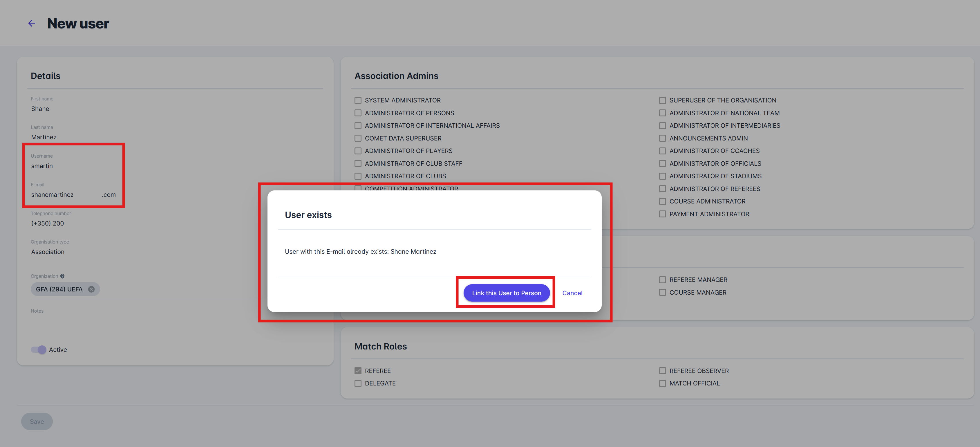This screenshot has width=980, height=447.
Task: Check the REFEREE MANAGER checkbox
Action: [662, 280]
